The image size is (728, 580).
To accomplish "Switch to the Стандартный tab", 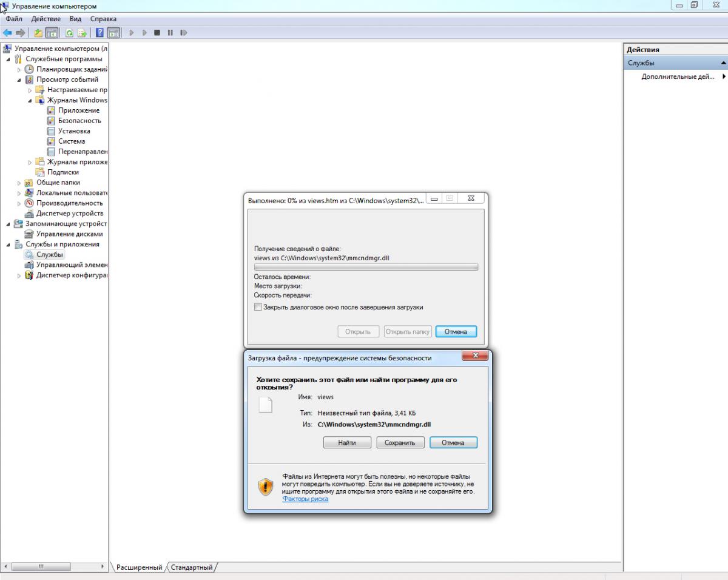I will coord(192,567).
